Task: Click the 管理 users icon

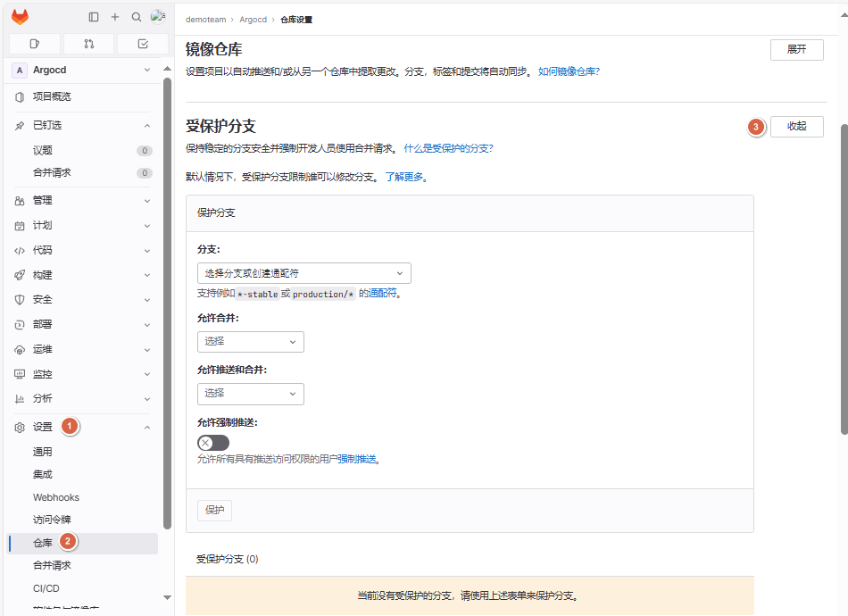Action: click(20, 201)
